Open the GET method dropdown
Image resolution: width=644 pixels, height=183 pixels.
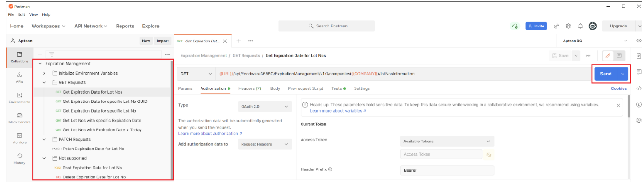tap(196, 74)
